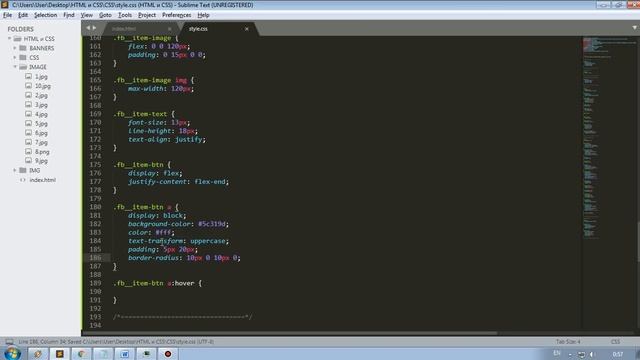The width and height of the screenshot is (640, 360).
Task: Click code file icon beside index.html
Action: 23,180
